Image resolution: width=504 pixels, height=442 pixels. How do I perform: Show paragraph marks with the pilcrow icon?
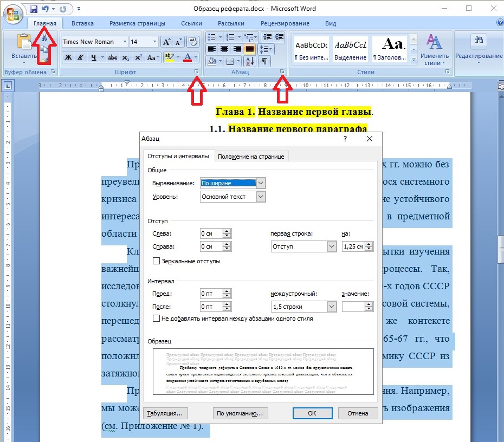(264, 61)
